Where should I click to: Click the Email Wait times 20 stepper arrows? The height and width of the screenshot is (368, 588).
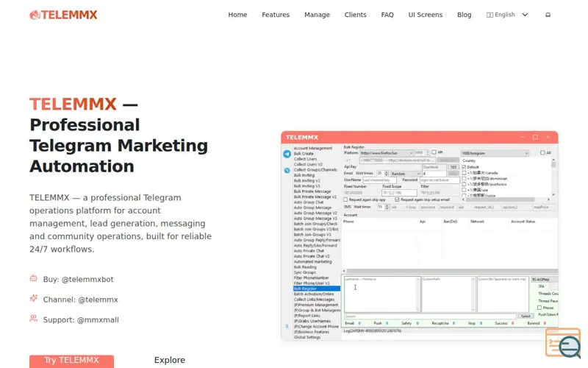click(x=387, y=174)
